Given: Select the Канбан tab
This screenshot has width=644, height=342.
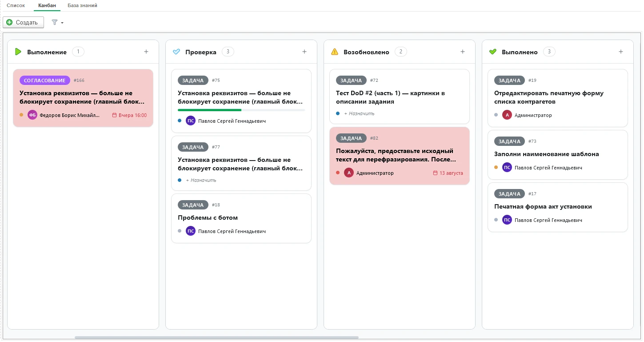Looking at the screenshot, I should [x=47, y=5].
